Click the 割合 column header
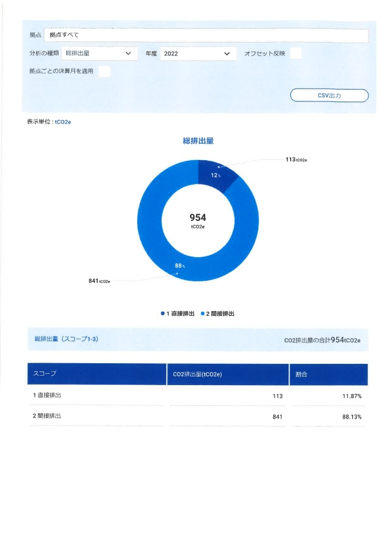The width and height of the screenshot is (392, 555). click(329, 374)
